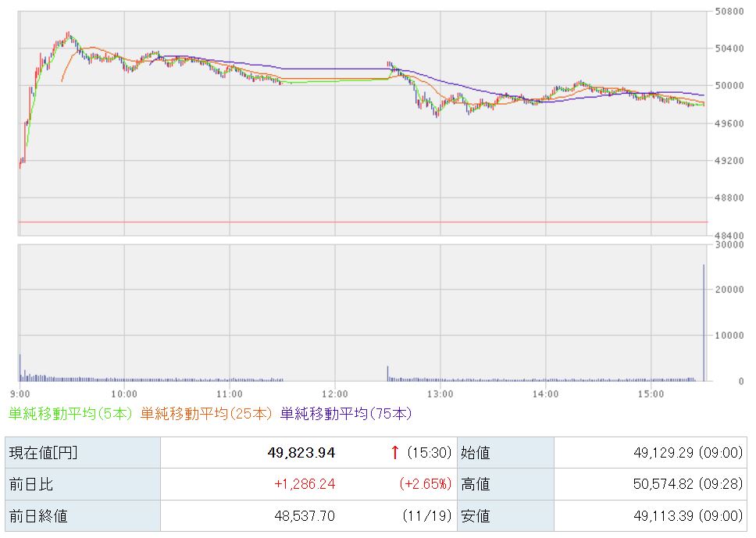Click the red up arrow beside current price
Screen dimensions: 756x538
click(395, 452)
